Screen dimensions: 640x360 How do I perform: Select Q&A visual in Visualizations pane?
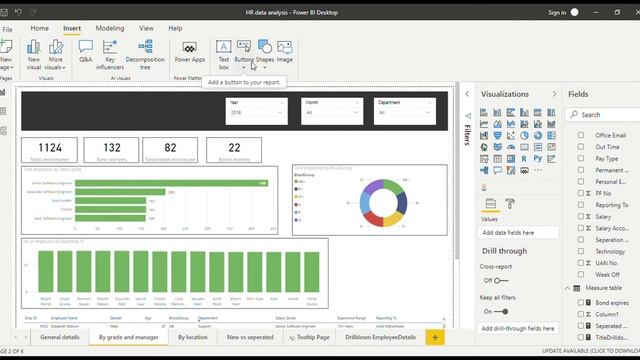(498, 170)
